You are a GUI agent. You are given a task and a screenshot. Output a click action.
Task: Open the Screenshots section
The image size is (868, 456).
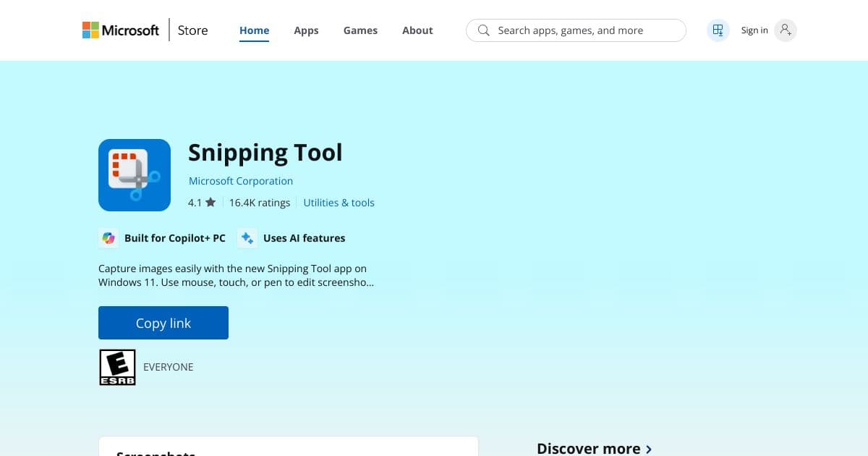coord(156,453)
